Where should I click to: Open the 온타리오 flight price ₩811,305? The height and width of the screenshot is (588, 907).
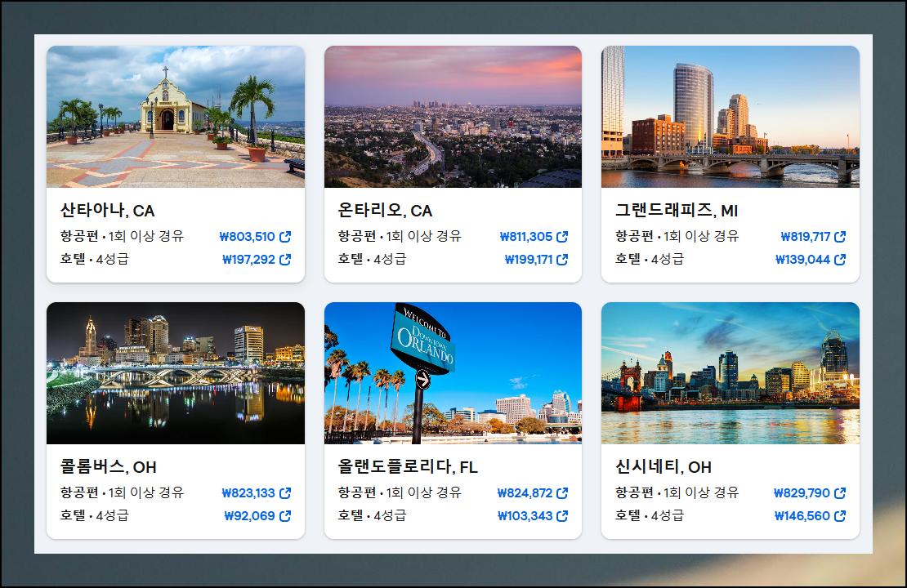tap(525, 237)
